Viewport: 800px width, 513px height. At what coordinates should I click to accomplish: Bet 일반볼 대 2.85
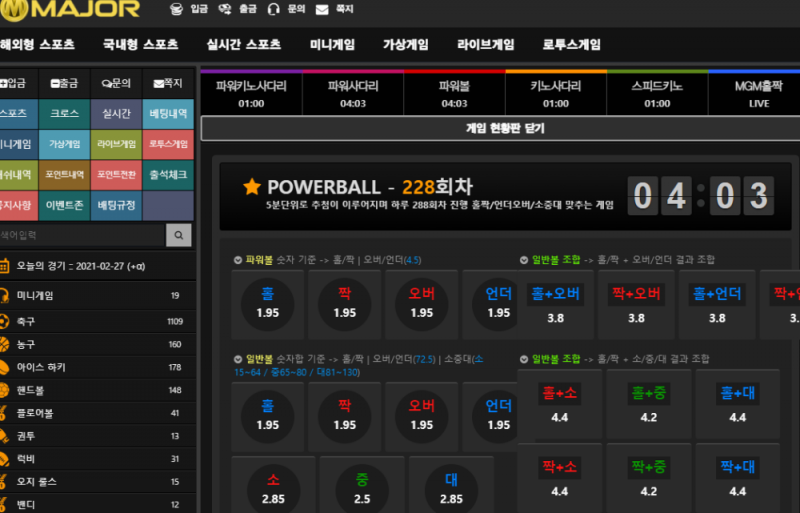(452, 487)
